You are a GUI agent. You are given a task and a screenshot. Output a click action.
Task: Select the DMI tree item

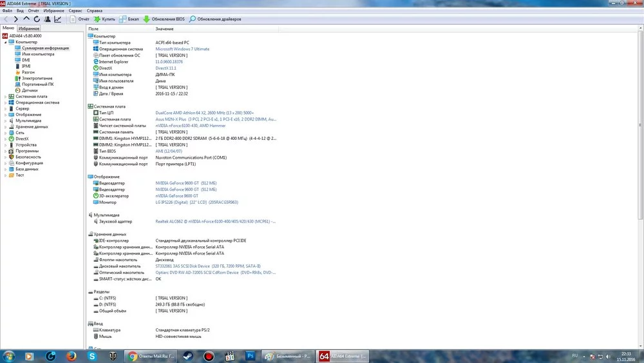click(x=26, y=60)
